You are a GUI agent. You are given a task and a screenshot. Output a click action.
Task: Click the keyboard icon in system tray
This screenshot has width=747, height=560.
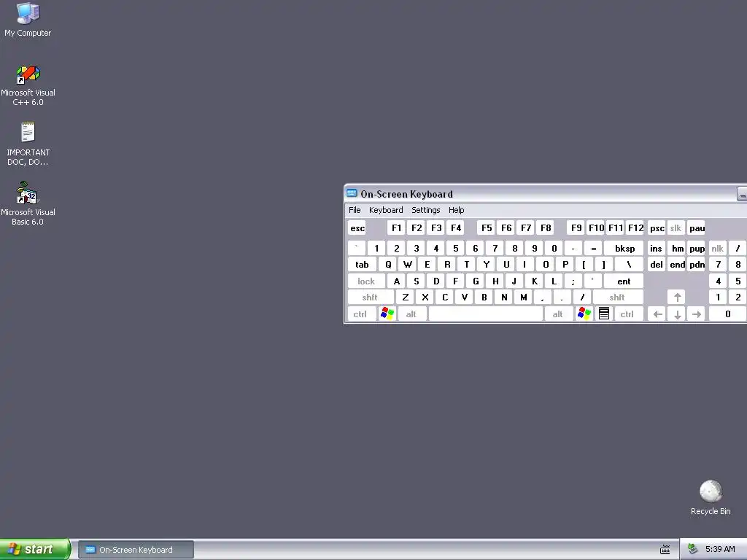pyautogui.click(x=665, y=550)
